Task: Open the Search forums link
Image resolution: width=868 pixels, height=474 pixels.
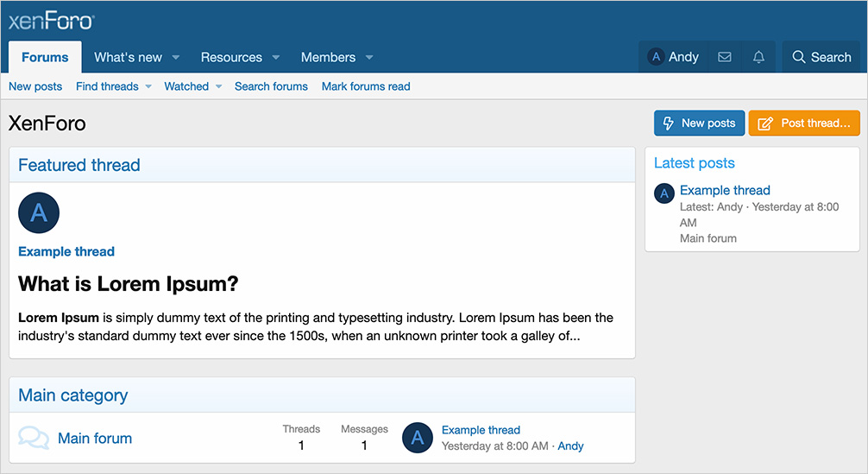Action: [x=271, y=86]
